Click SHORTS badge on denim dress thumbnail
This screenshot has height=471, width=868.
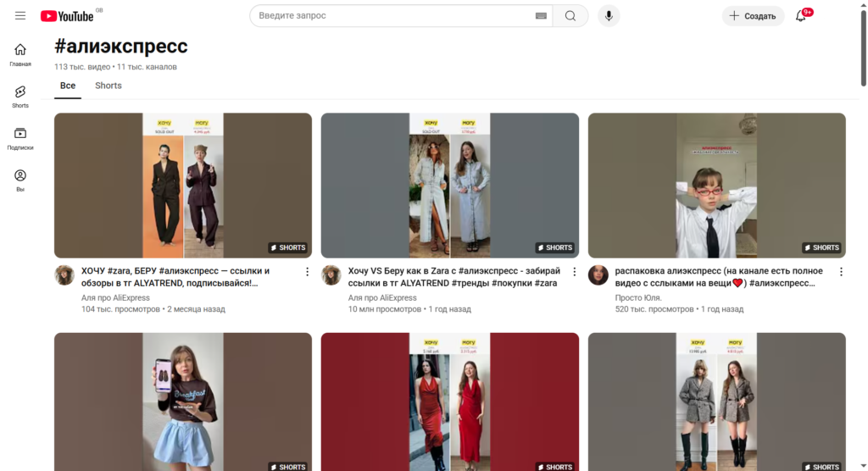pyautogui.click(x=554, y=247)
